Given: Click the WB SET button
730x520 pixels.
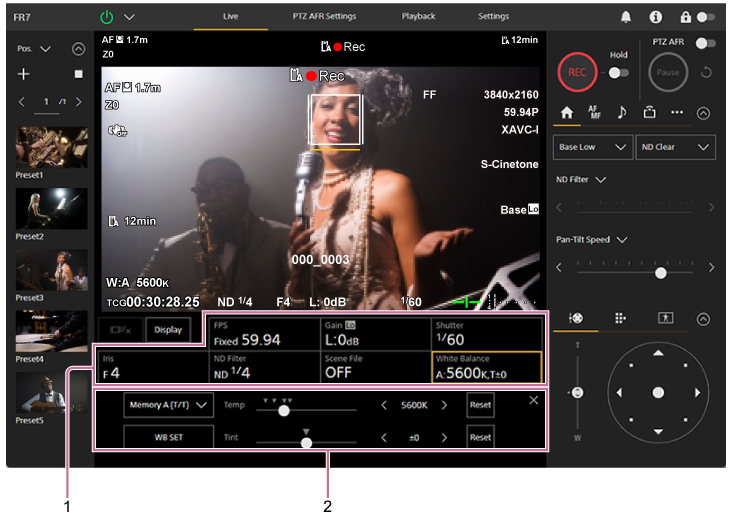Looking at the screenshot, I should pyautogui.click(x=168, y=437).
